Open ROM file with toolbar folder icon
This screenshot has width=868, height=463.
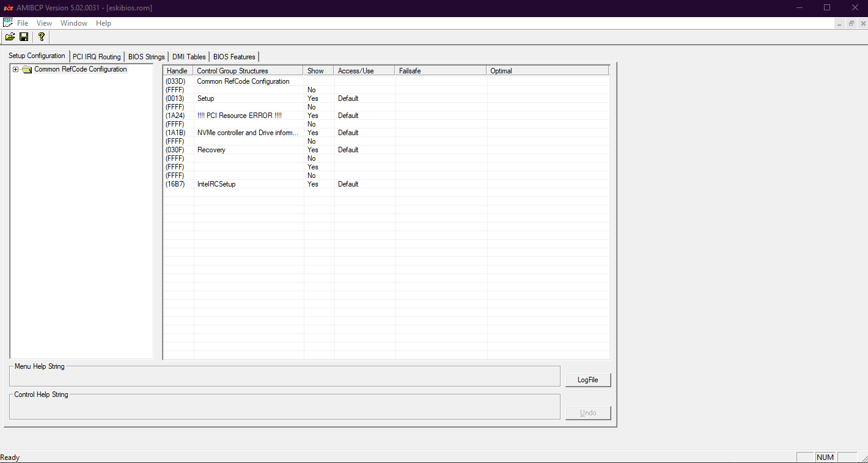tap(10, 37)
